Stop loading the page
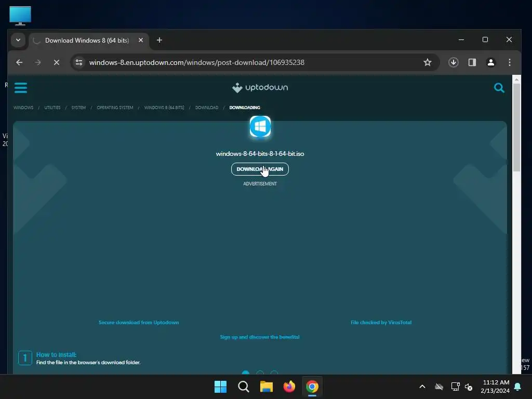 57,62
